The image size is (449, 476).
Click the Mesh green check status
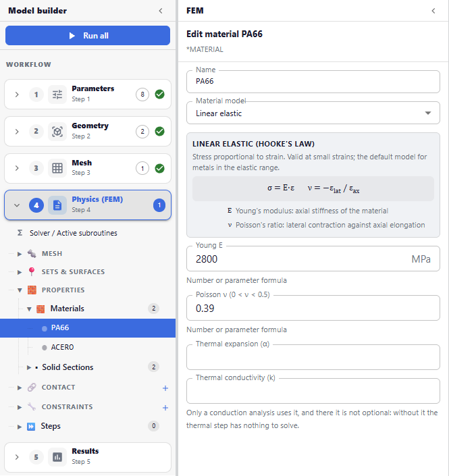tap(160, 168)
